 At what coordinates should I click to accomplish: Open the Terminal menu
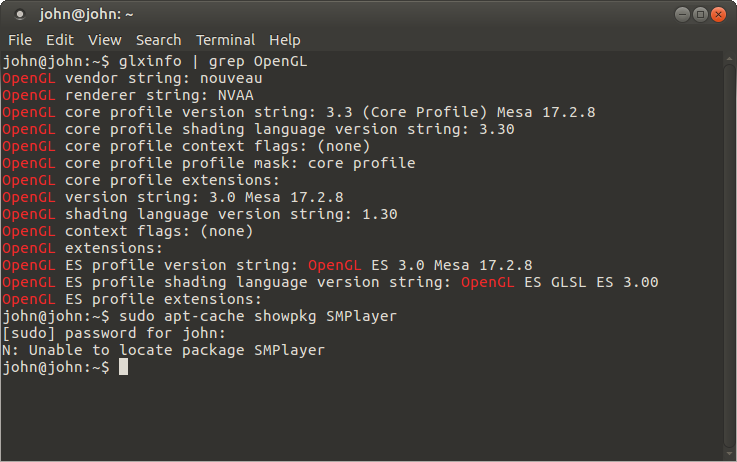[225, 40]
